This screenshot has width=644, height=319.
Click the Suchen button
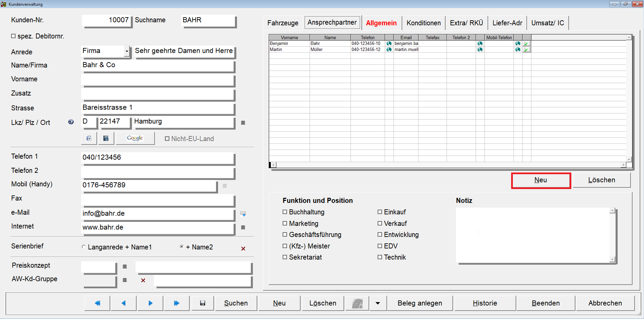coord(236,303)
